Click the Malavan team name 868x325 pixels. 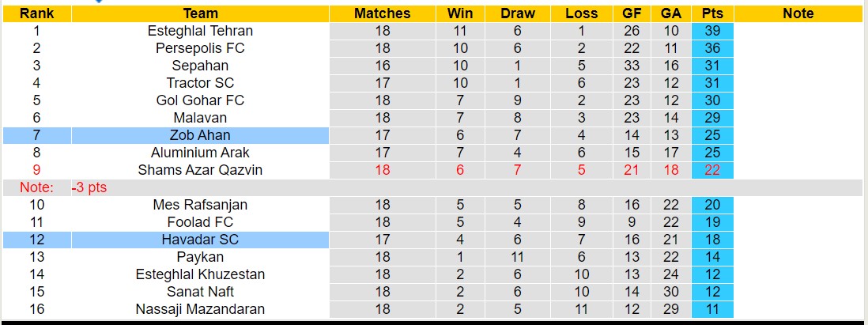(x=200, y=118)
